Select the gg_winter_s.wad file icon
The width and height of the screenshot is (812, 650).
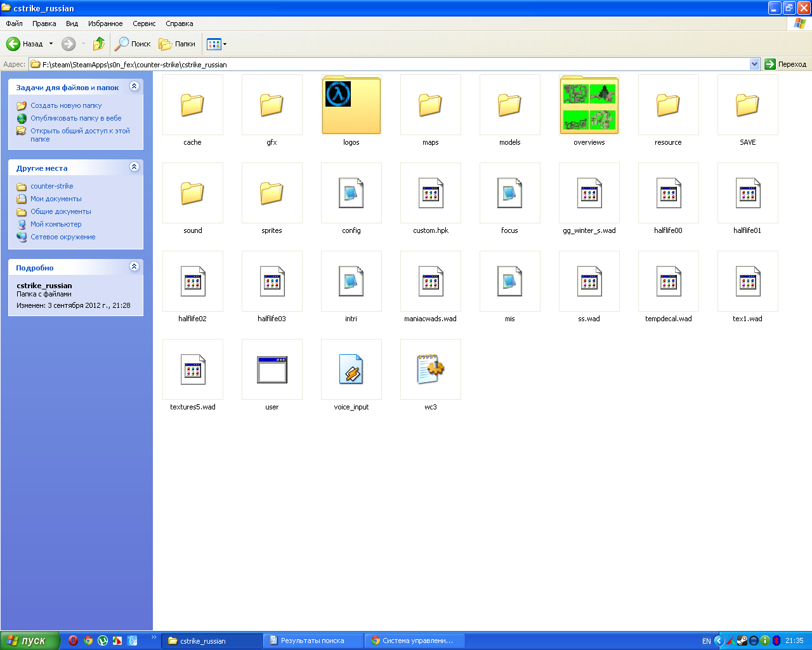point(589,194)
